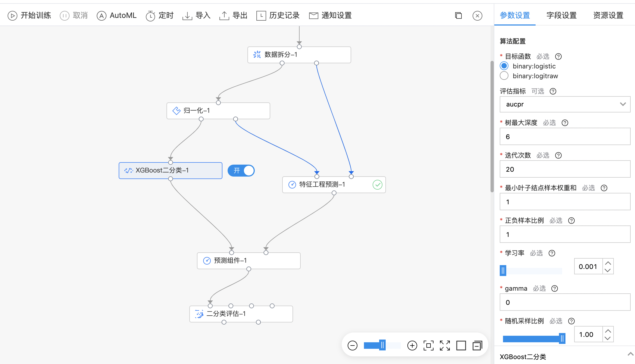Click the 导出 export icon
This screenshot has width=635, height=364.
click(x=224, y=16)
